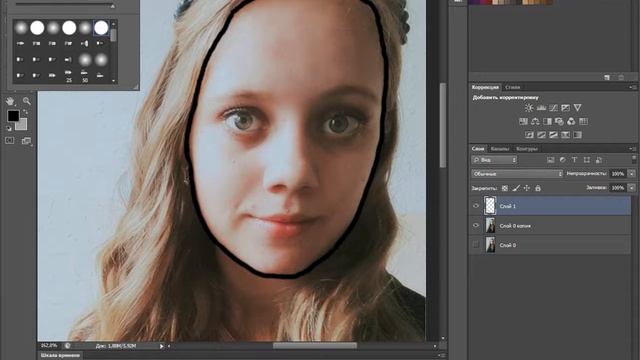Hide the Слой 0 копия layer eye
Image resolution: width=640 pixels, height=360 pixels.
click(476, 225)
